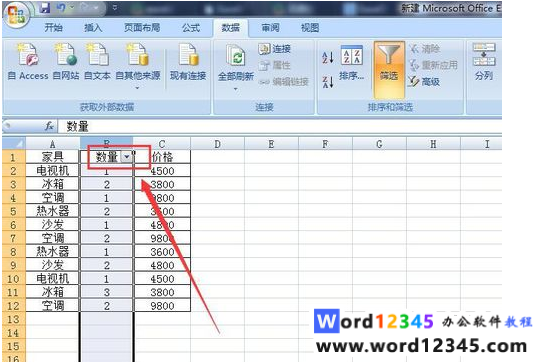The width and height of the screenshot is (537, 362).
Task: Open the Sort (排序) dialog
Action: pyautogui.click(x=352, y=63)
